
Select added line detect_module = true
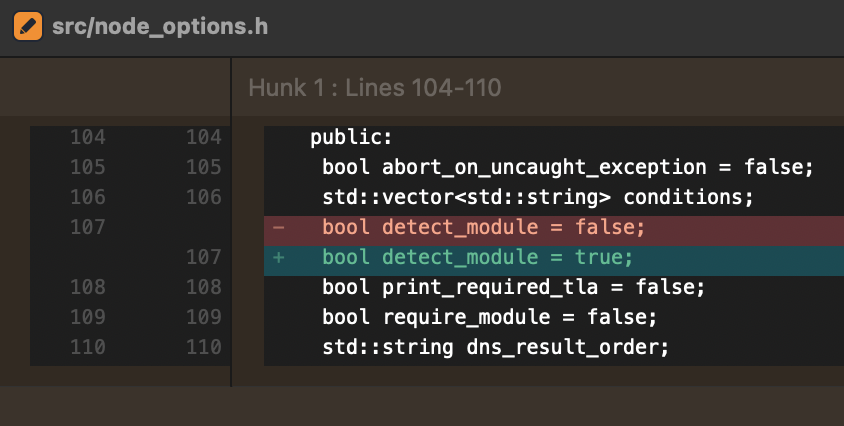click(477, 258)
